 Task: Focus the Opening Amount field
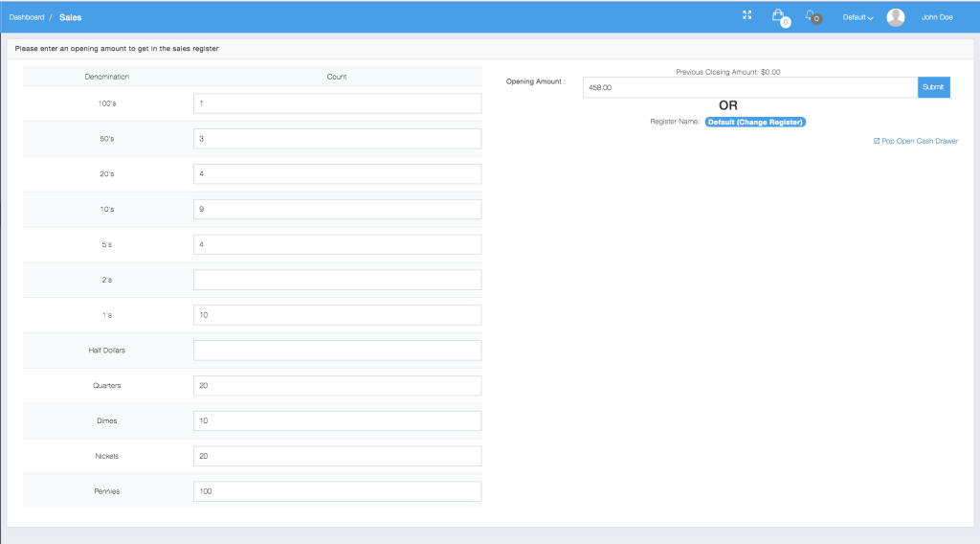(x=749, y=87)
